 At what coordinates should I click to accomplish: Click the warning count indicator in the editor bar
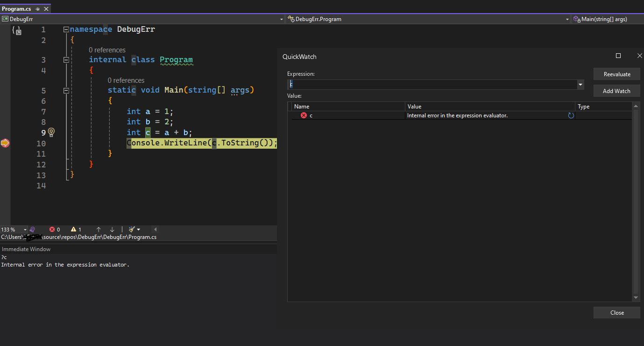[x=76, y=229]
